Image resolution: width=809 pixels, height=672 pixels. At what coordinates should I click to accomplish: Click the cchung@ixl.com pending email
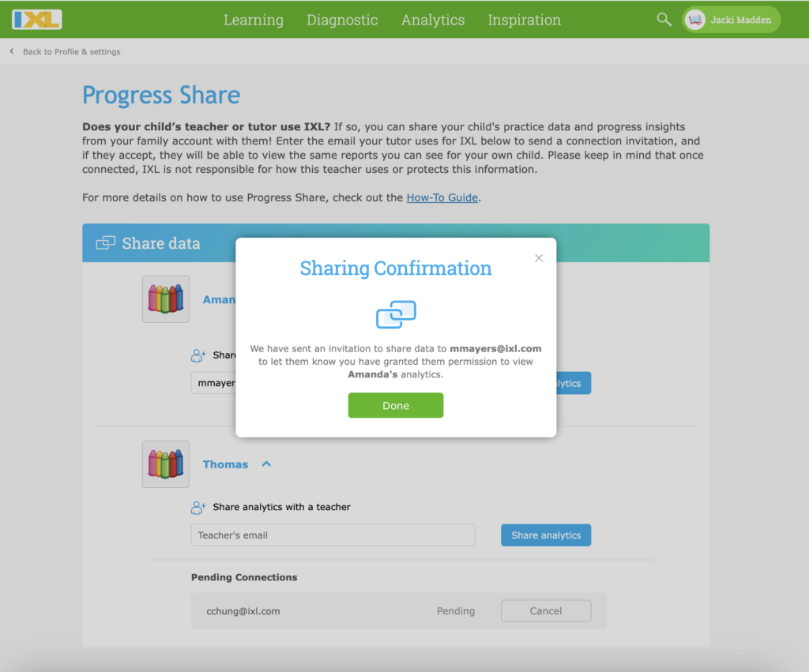(x=243, y=611)
